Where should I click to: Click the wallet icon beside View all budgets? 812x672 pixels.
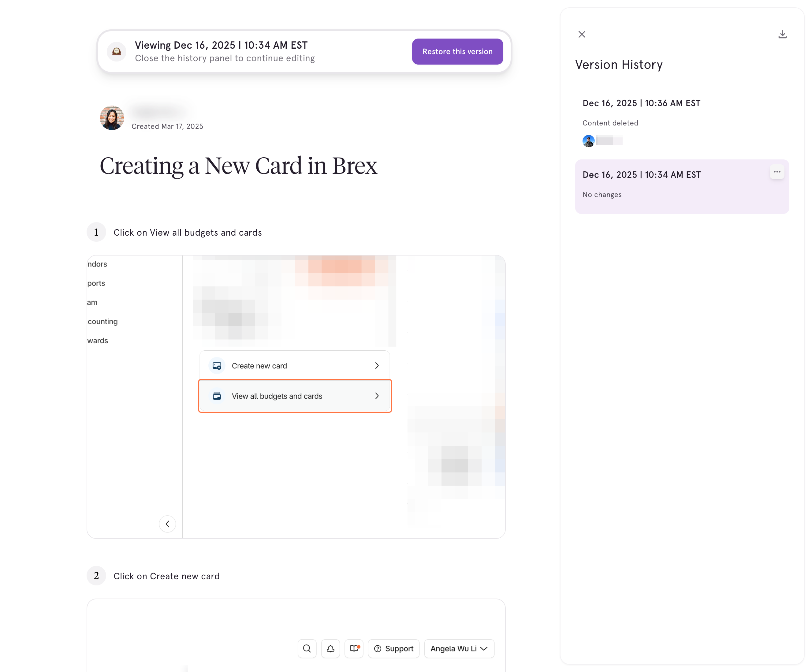[x=217, y=396]
